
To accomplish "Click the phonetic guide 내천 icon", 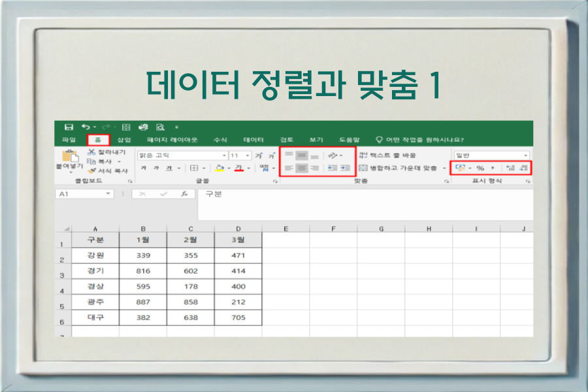I will pyautogui.click(x=264, y=168).
